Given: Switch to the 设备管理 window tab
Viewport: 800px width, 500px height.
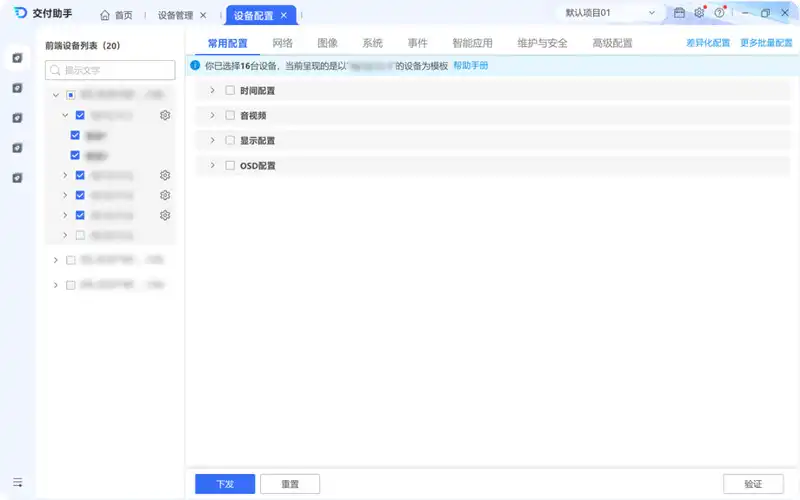Looking at the screenshot, I should 175,15.
